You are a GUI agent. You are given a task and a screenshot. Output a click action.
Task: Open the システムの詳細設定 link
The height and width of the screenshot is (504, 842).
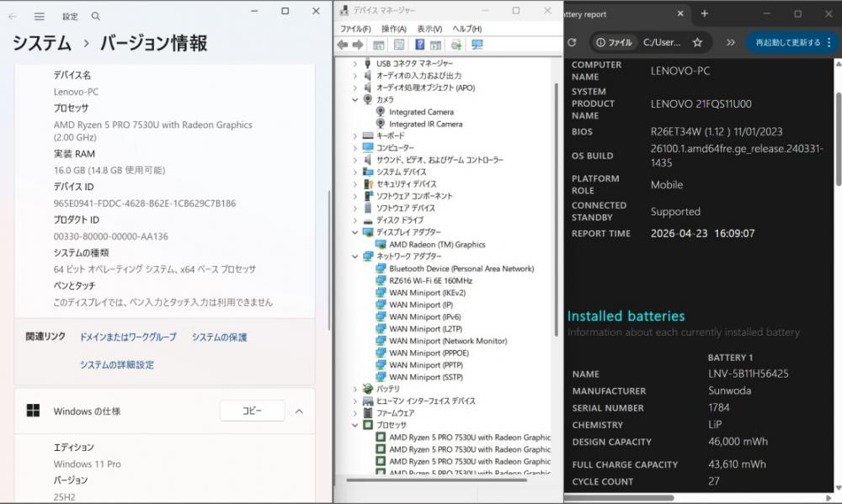(x=117, y=364)
